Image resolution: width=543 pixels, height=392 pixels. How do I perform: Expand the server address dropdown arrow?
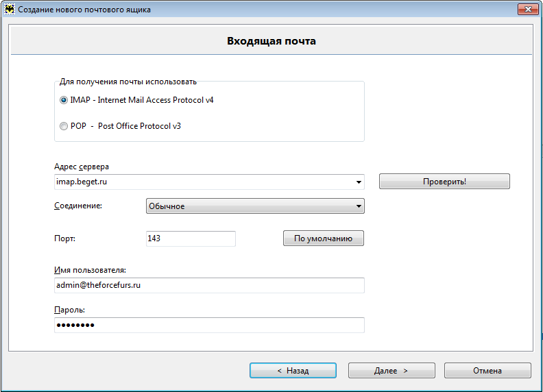point(359,182)
